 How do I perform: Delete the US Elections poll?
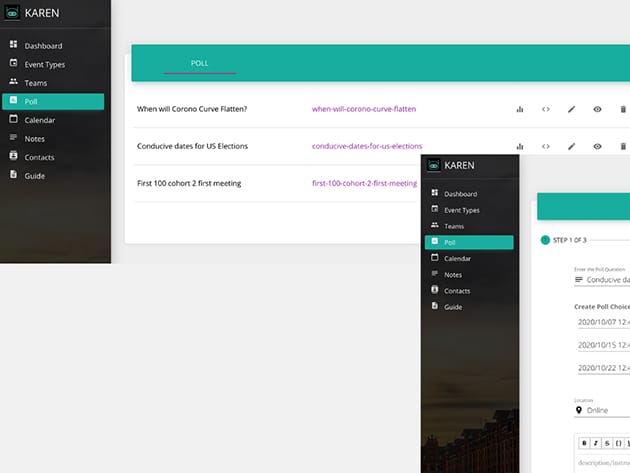click(x=623, y=146)
